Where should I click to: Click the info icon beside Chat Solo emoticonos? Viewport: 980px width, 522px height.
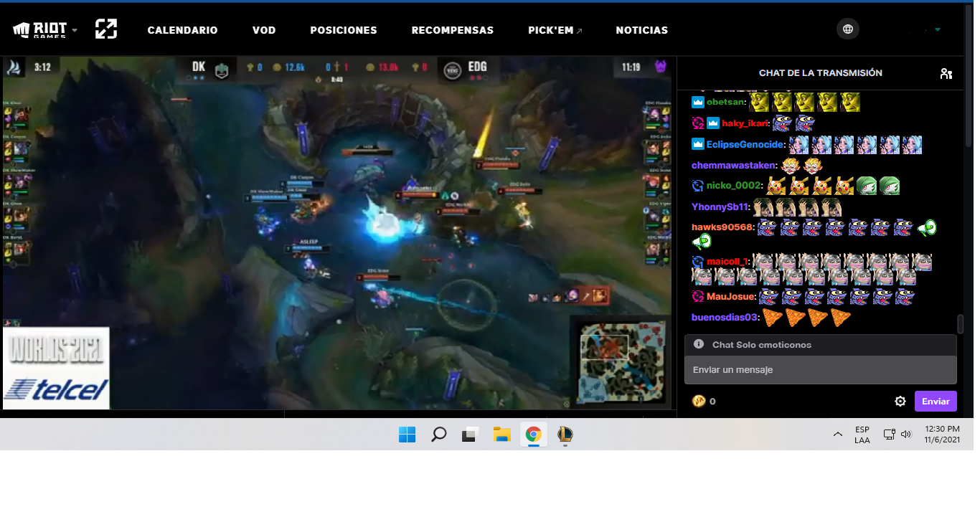click(699, 344)
